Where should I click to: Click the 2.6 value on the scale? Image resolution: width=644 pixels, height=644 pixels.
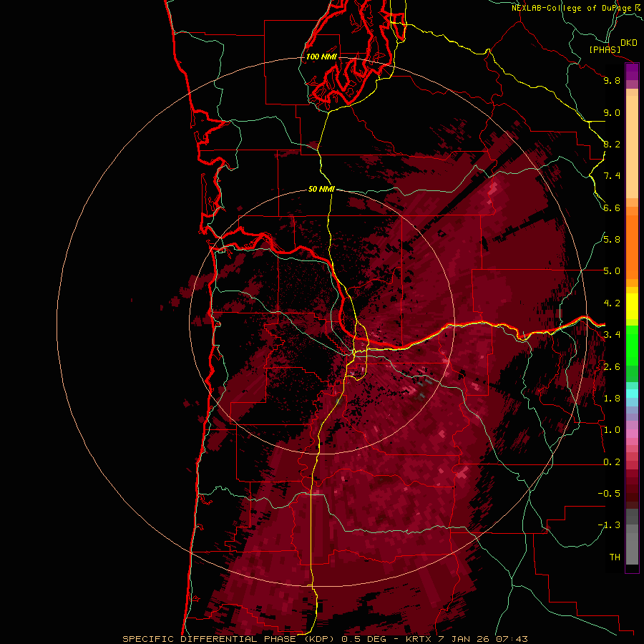612,367
